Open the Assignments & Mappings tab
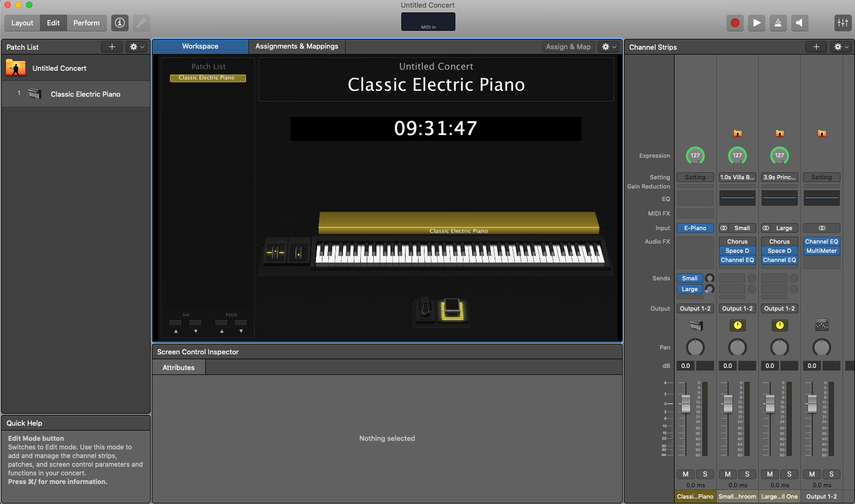Image resolution: width=855 pixels, height=504 pixels. 297,46
